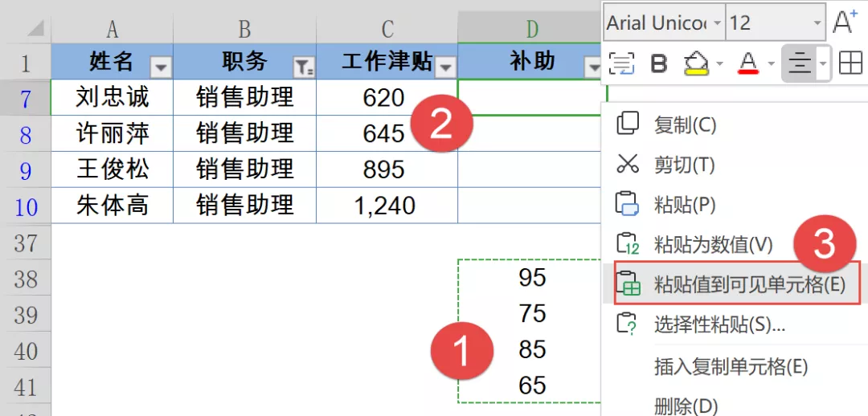Open the alignment dropdown arrow

[823, 64]
